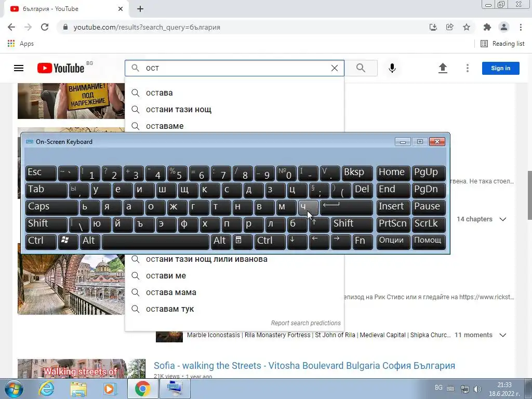The width and height of the screenshot is (532, 399).
Task: Open the Reading list
Action: click(502, 44)
